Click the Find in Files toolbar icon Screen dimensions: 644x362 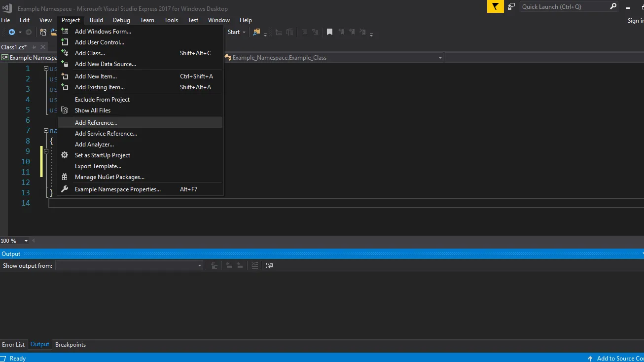(256, 32)
